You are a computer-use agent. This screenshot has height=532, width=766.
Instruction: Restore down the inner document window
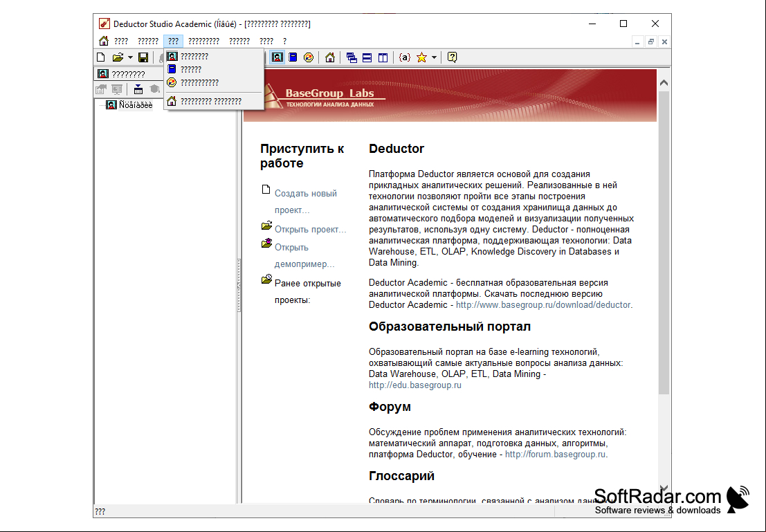pos(650,42)
